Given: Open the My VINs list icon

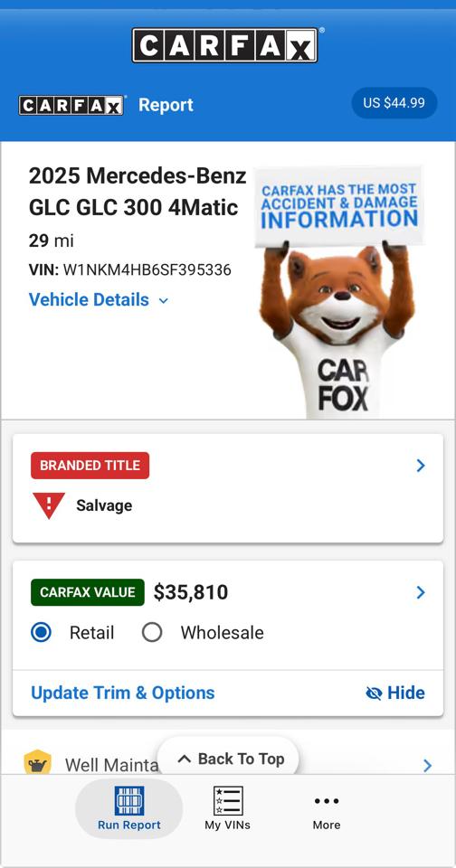Looking at the screenshot, I should point(228,800).
